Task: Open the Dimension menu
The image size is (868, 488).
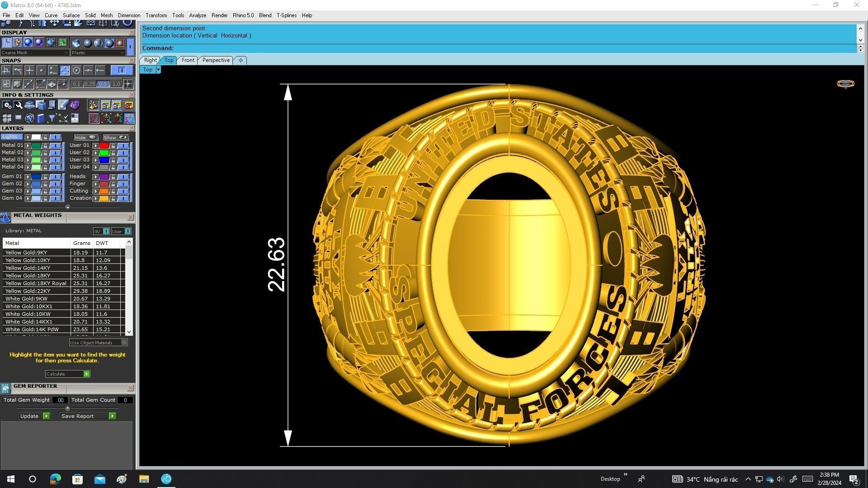Action: [129, 15]
